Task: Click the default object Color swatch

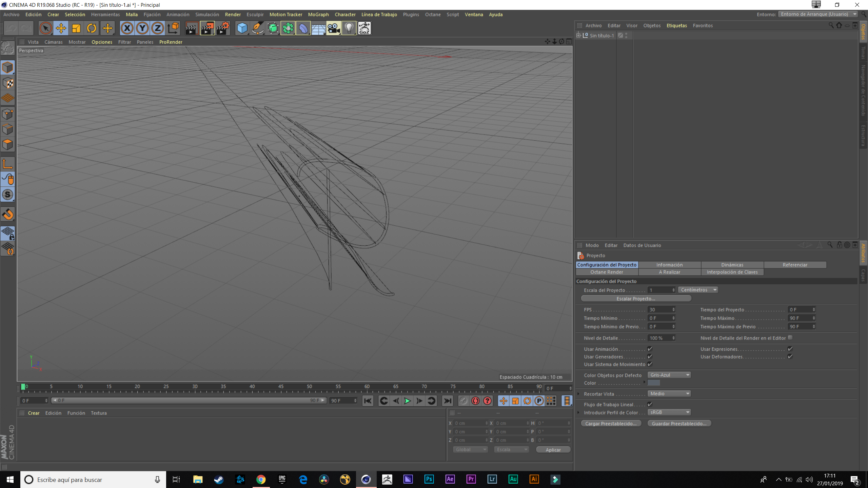Action: point(653,383)
